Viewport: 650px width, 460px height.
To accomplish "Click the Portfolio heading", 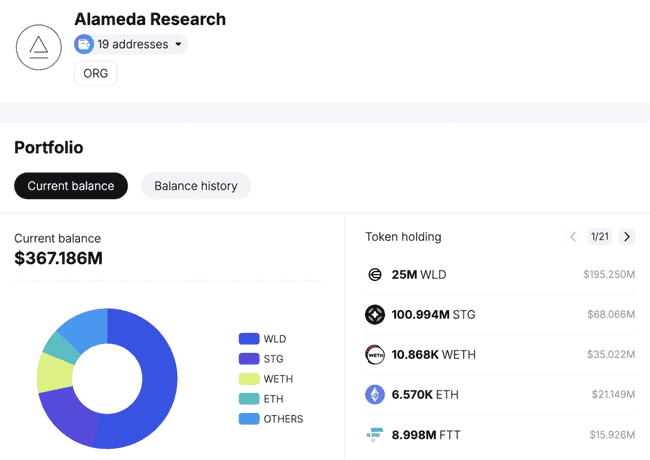I will point(49,148).
